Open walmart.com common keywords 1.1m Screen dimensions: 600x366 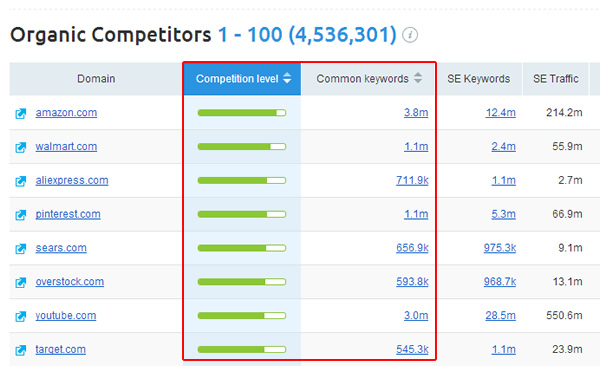416,146
